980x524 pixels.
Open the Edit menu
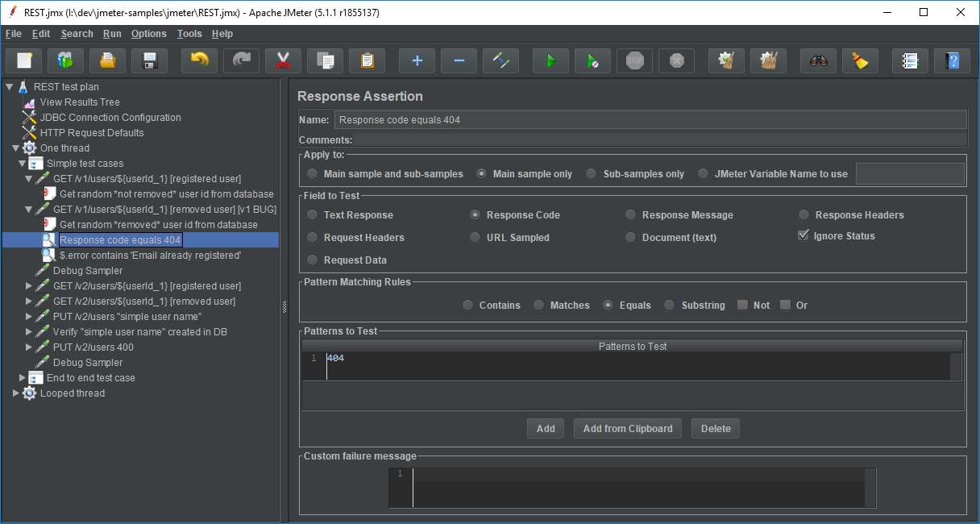tap(41, 34)
